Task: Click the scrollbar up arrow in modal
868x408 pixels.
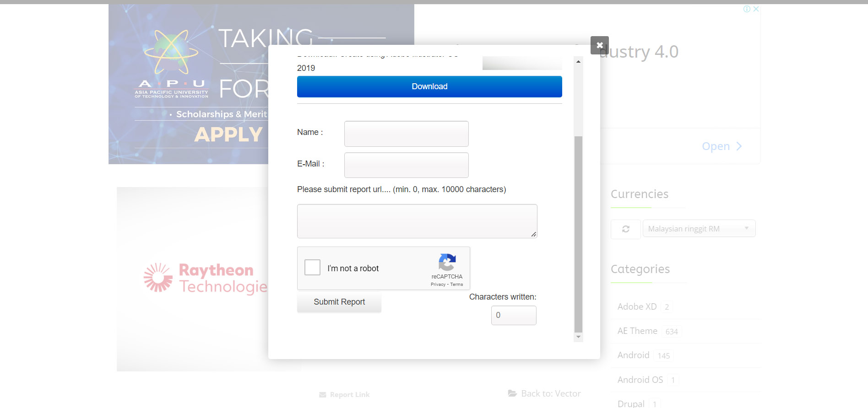Action: pos(578,61)
